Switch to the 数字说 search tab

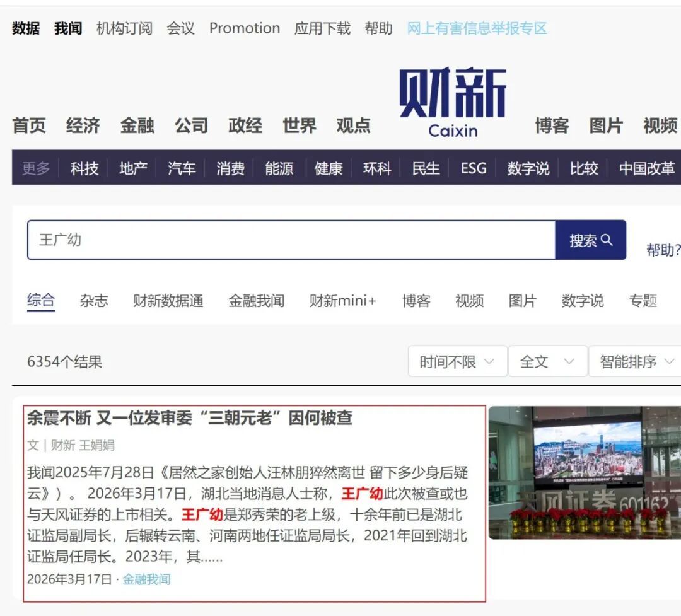click(583, 301)
